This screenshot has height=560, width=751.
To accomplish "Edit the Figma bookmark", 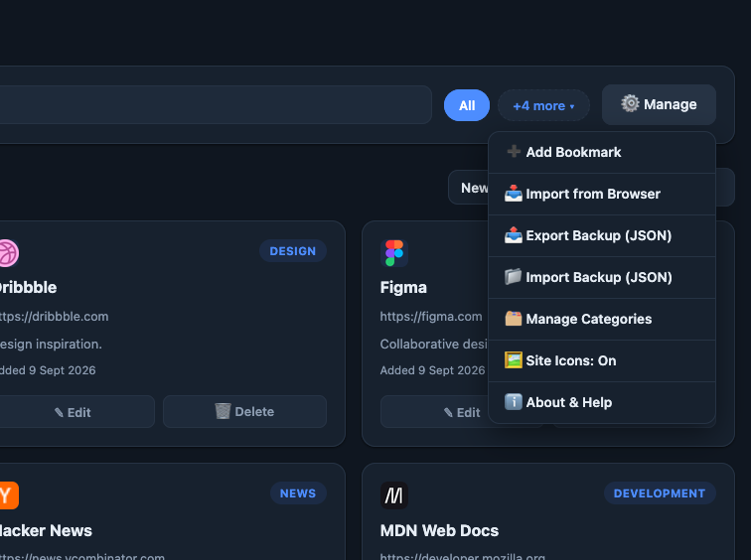I will coord(435,412).
